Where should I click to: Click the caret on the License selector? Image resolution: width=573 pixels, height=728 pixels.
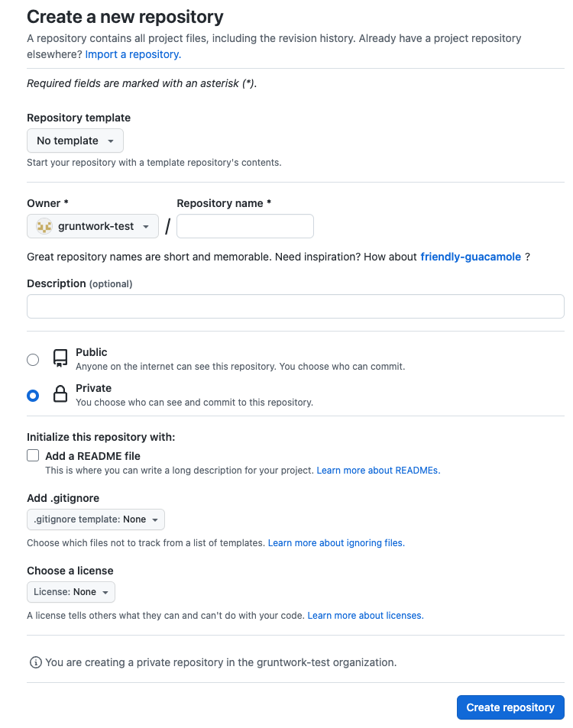click(105, 591)
